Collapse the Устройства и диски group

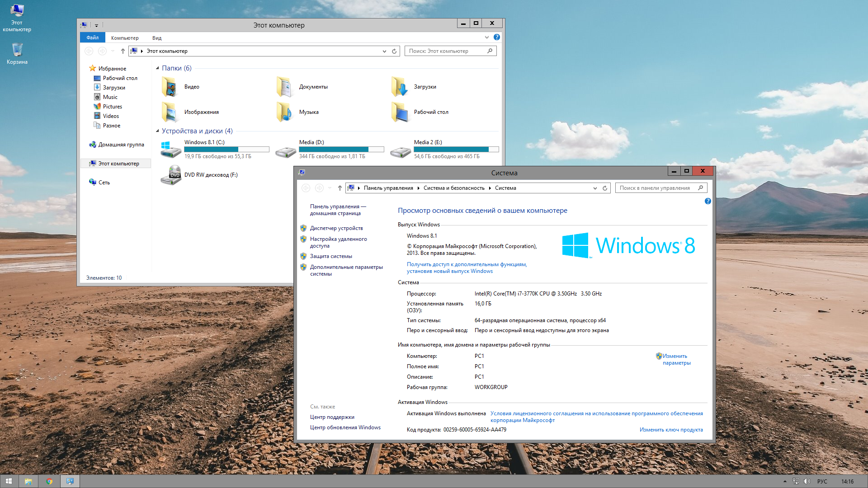point(158,131)
